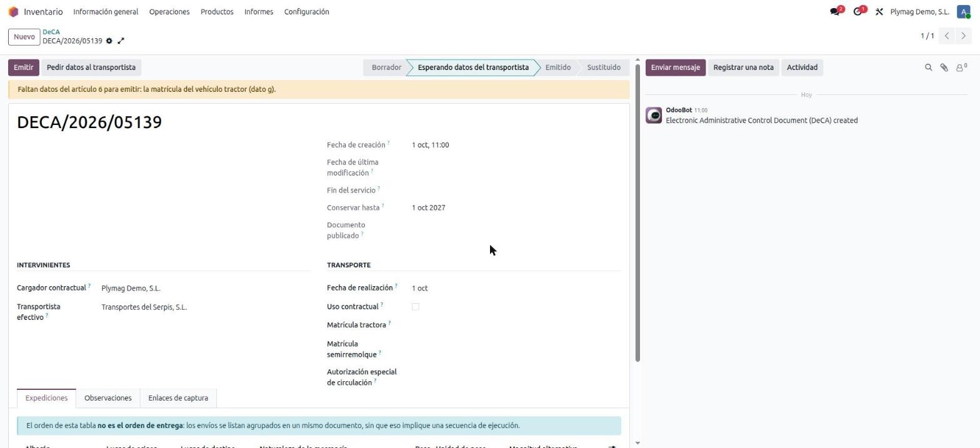Show help tooltip for Documento publicado
Image resolution: width=980 pixels, height=448 pixels.
(x=362, y=234)
